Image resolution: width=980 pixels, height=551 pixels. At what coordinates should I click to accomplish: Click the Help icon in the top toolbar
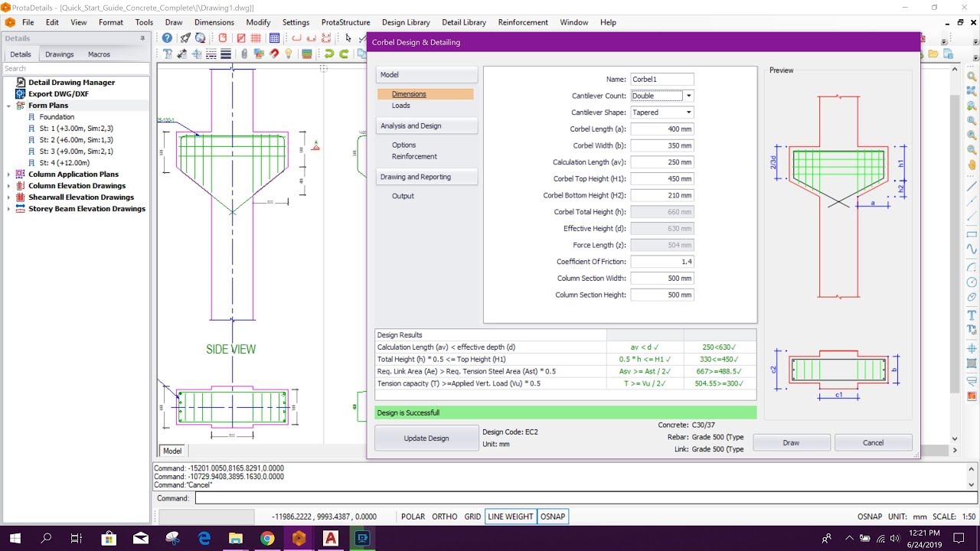(167, 37)
